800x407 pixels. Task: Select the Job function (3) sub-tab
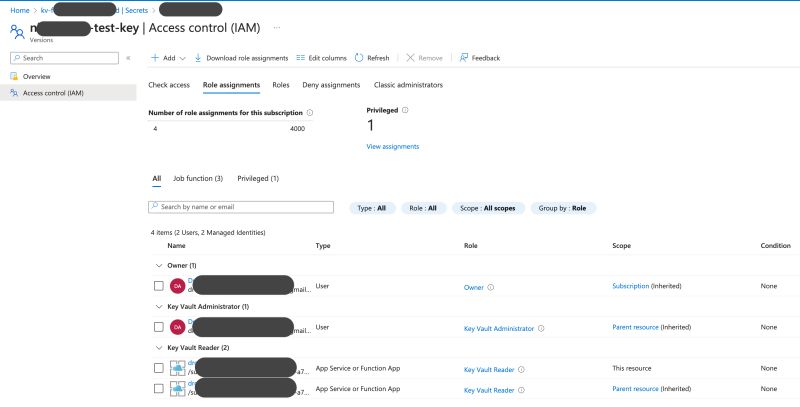point(198,179)
